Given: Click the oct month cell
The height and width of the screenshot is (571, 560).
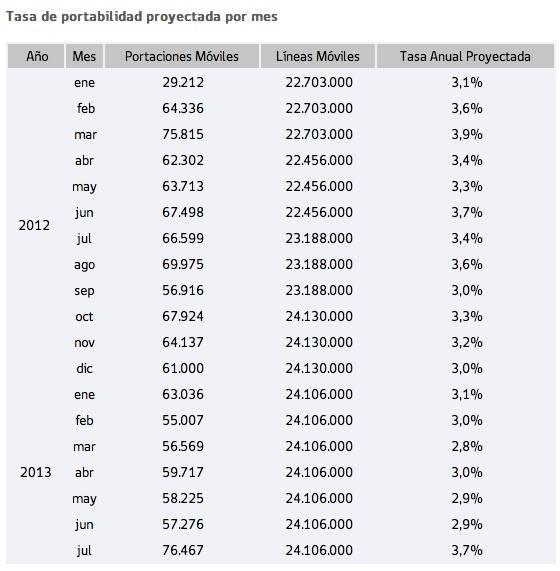Looking at the screenshot, I should [84, 317].
